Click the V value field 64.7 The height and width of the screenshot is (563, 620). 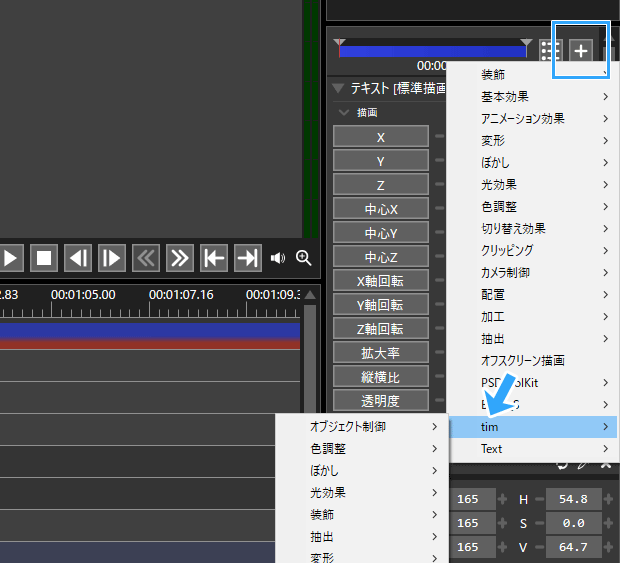tap(574, 547)
